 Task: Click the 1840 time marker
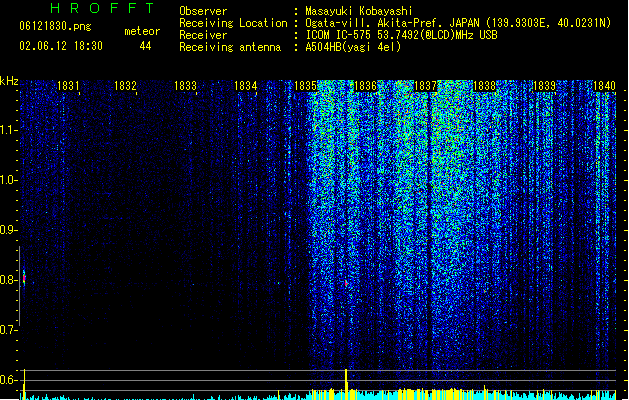(x=604, y=86)
